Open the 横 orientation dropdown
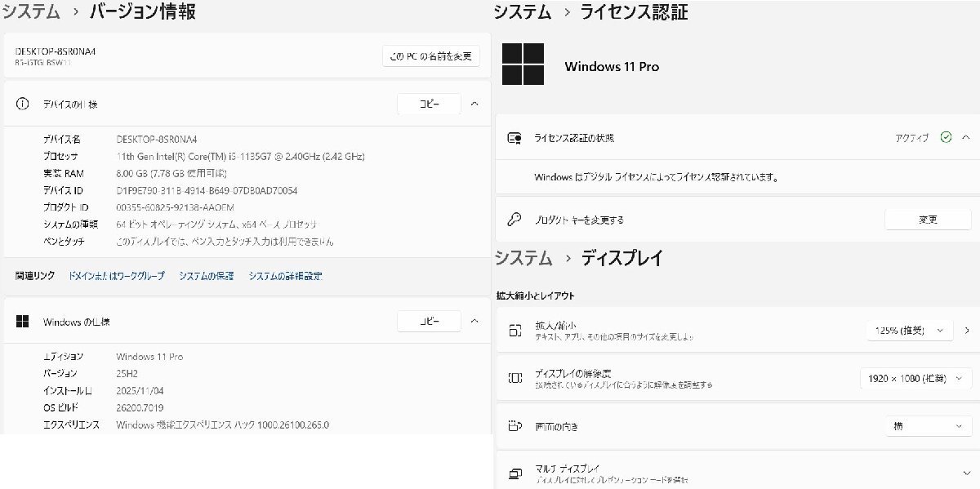This screenshot has width=980, height=489. (x=929, y=425)
